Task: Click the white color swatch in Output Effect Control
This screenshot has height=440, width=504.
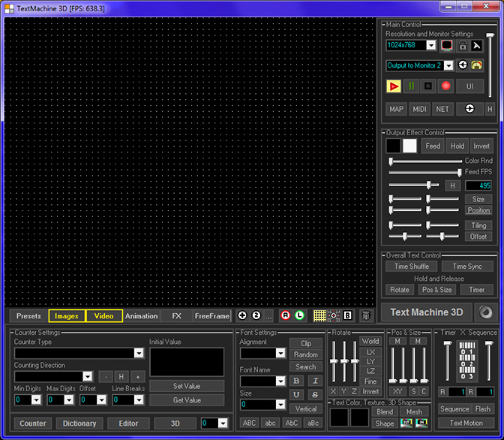Action: 409,146
